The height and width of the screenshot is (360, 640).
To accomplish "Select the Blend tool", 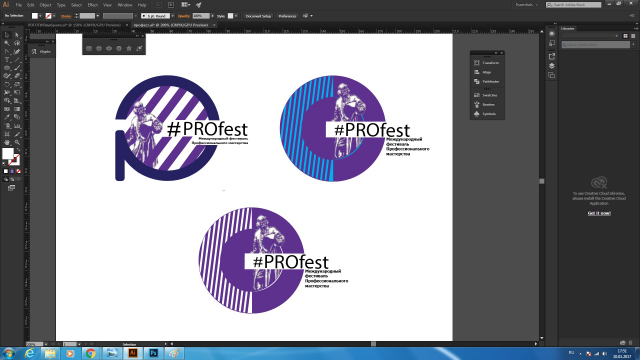I will click(17, 117).
